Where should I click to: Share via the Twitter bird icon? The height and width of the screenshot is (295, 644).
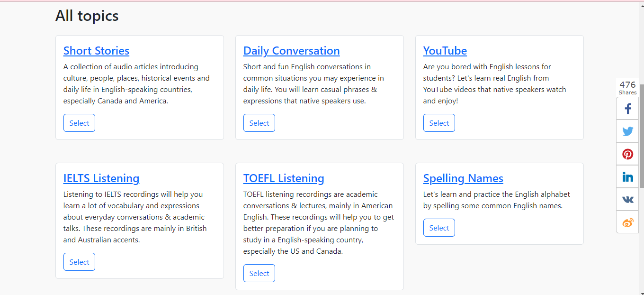pos(628,131)
